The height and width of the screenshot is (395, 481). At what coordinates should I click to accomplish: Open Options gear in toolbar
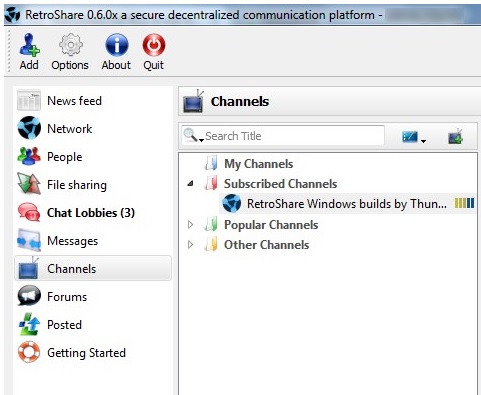coord(70,45)
